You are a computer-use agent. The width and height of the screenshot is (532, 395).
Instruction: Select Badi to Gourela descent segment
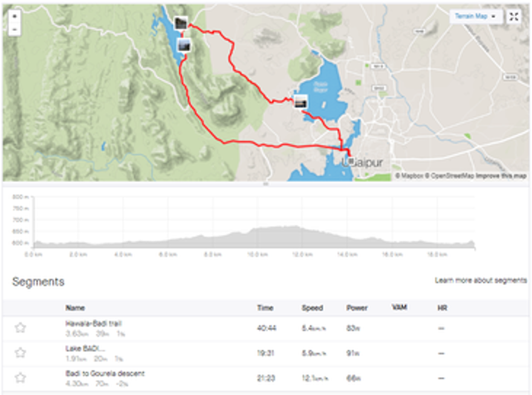105,374
